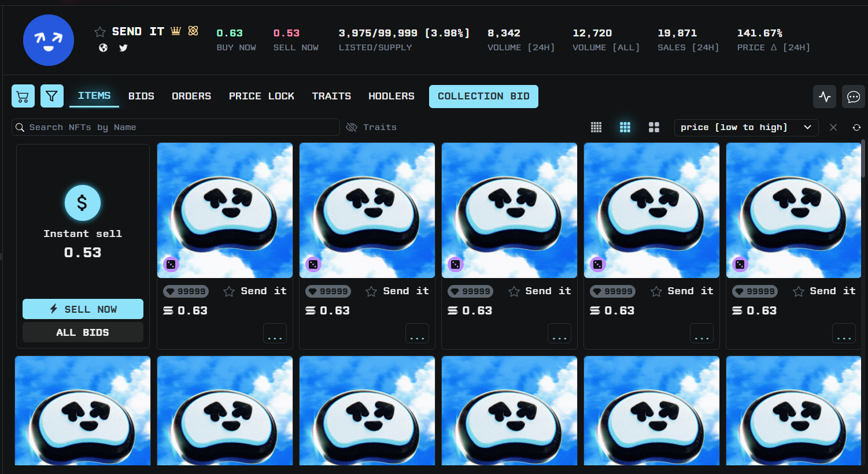868x474 pixels.
Task: Open the filter panel
Action: (x=52, y=96)
